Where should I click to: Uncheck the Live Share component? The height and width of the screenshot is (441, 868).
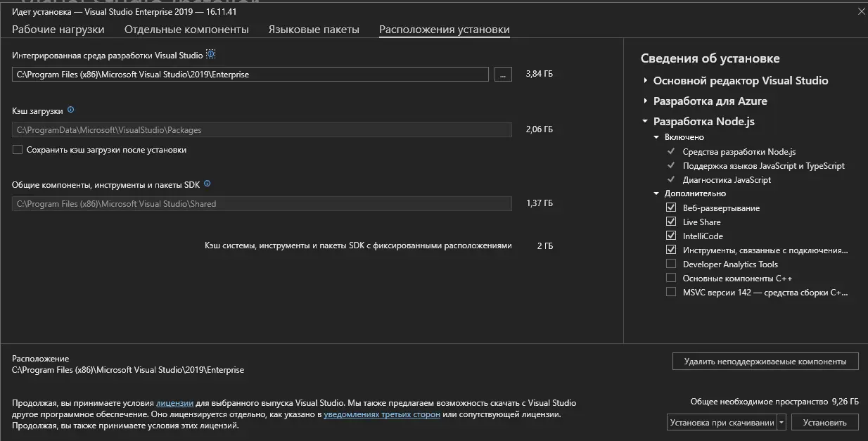670,222
